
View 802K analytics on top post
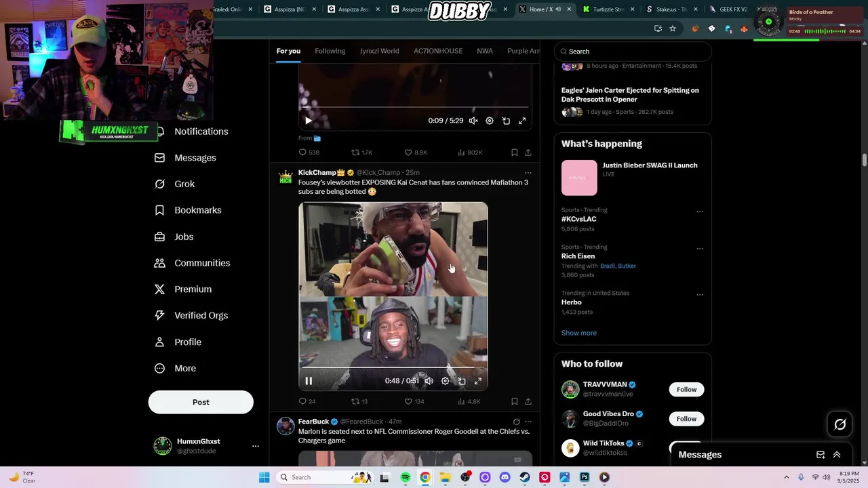(x=470, y=152)
